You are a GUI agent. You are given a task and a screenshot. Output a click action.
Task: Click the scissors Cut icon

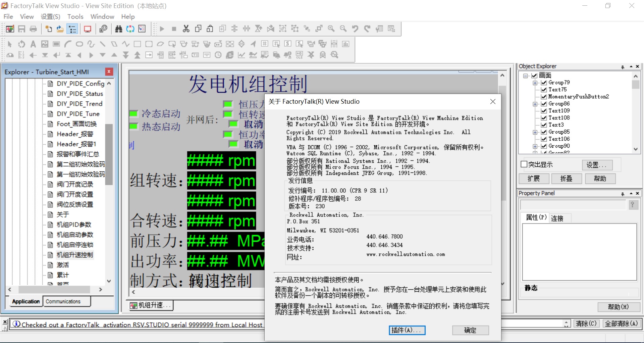click(x=186, y=29)
